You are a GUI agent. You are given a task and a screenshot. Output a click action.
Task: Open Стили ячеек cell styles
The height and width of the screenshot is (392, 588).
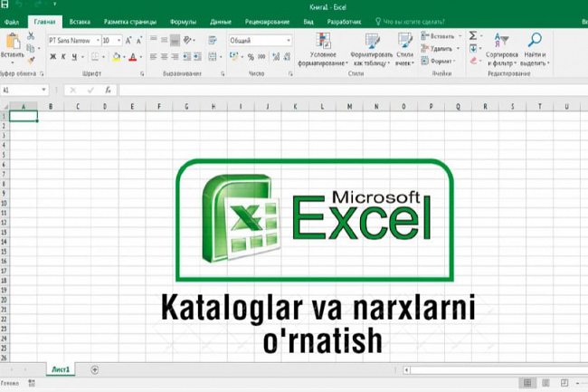pyautogui.click(x=404, y=50)
